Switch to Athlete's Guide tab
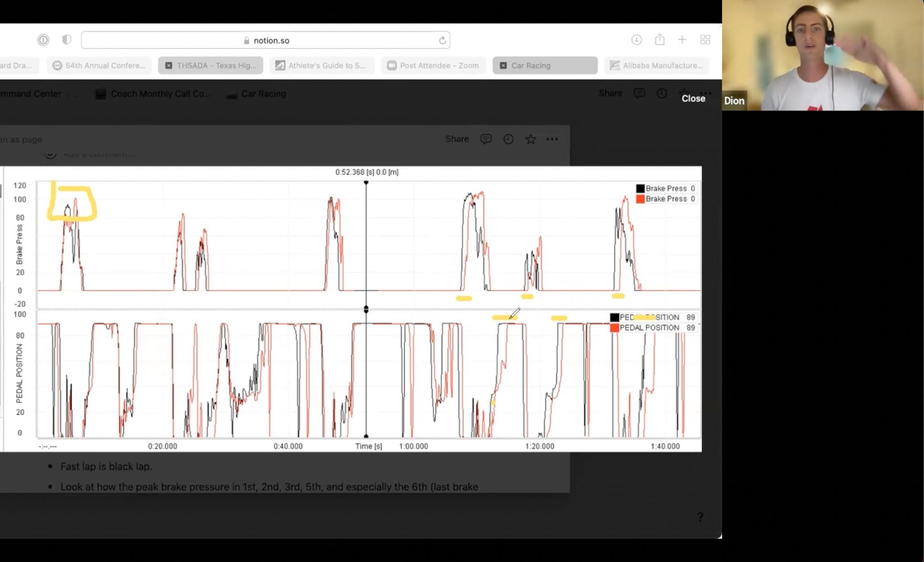The height and width of the screenshot is (562, 924). tap(322, 65)
